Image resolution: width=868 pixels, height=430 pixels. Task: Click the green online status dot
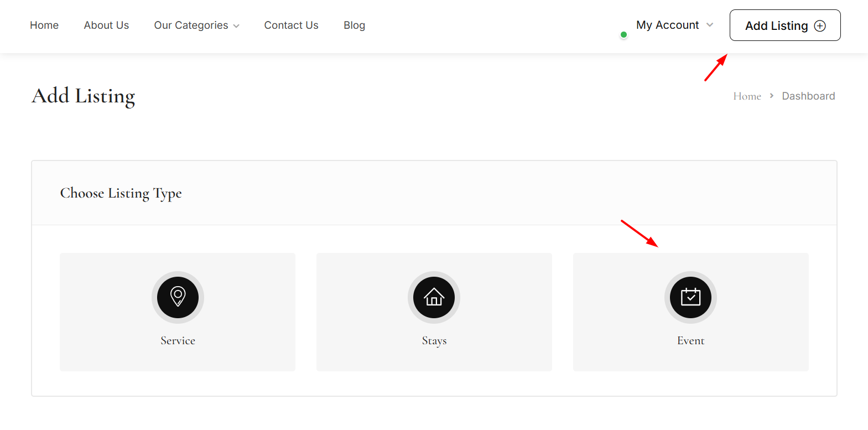(623, 35)
